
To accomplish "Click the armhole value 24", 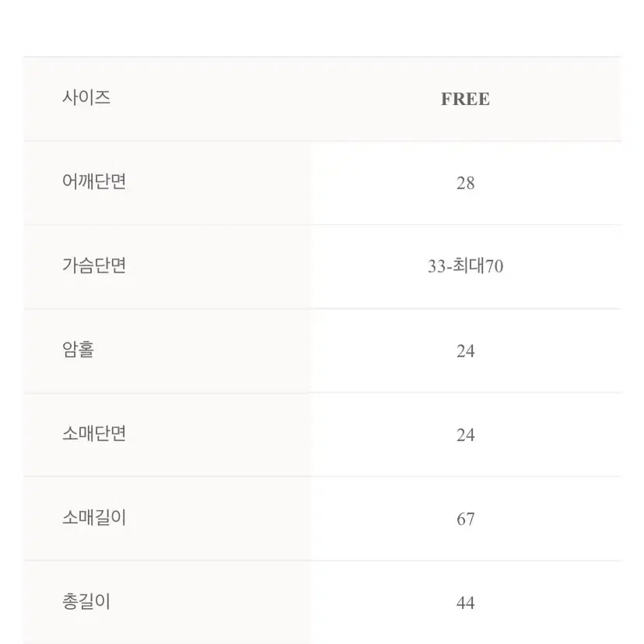I will tap(466, 351).
